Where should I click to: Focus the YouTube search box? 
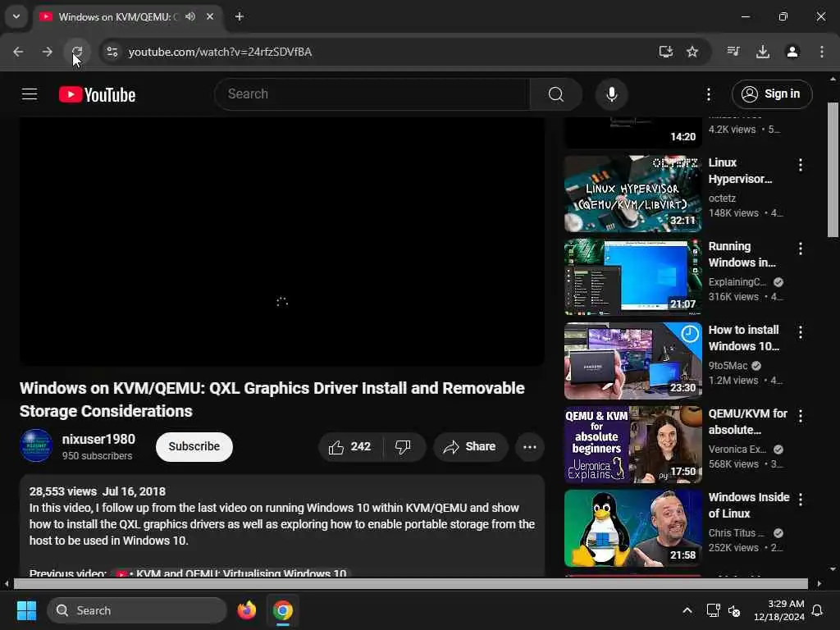(x=373, y=94)
